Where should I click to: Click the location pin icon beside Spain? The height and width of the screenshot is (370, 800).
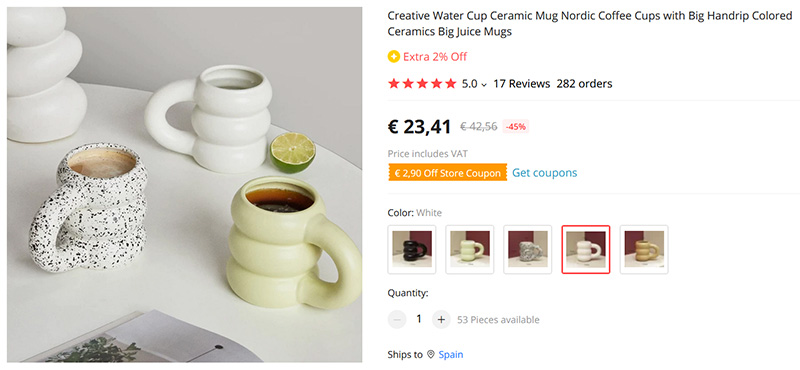tap(431, 354)
